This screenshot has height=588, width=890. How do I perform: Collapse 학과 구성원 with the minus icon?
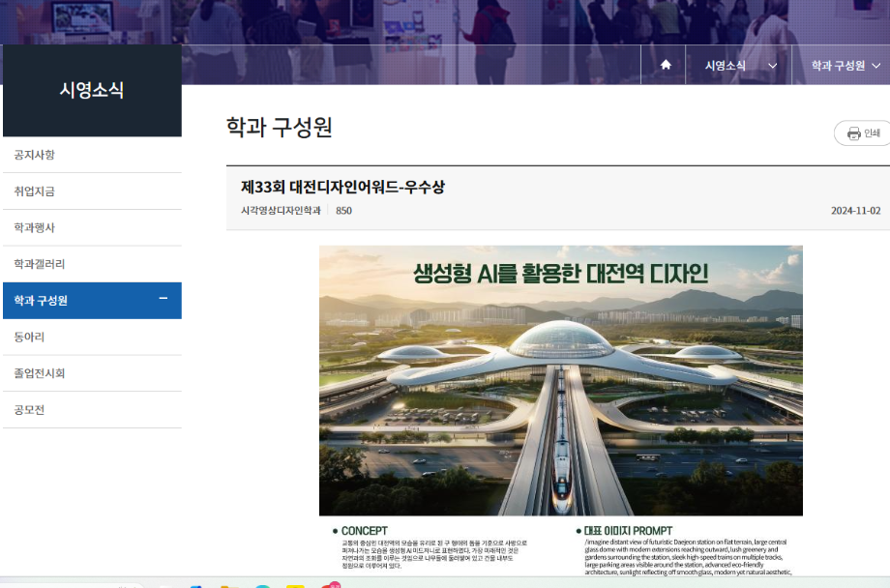pyautogui.click(x=163, y=300)
